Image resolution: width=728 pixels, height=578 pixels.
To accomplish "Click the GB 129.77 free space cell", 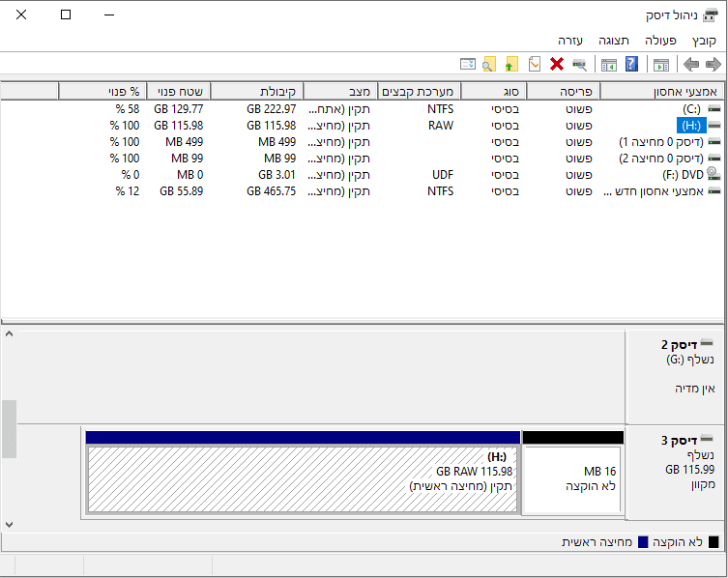I will (178, 109).
